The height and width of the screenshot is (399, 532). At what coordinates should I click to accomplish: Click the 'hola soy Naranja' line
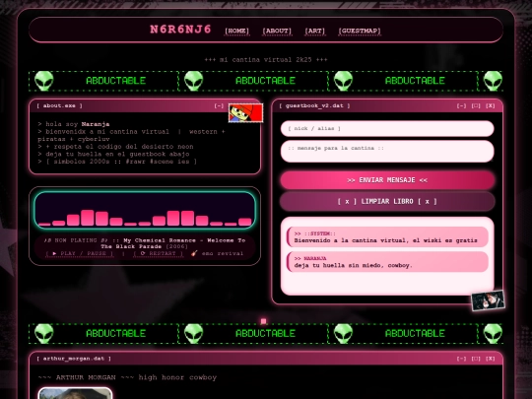pos(74,124)
